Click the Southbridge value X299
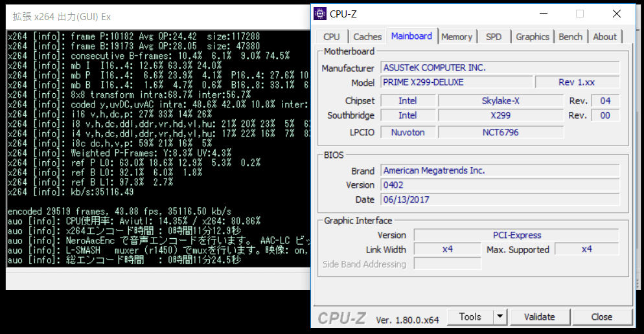This screenshot has height=334, width=644. pos(501,116)
